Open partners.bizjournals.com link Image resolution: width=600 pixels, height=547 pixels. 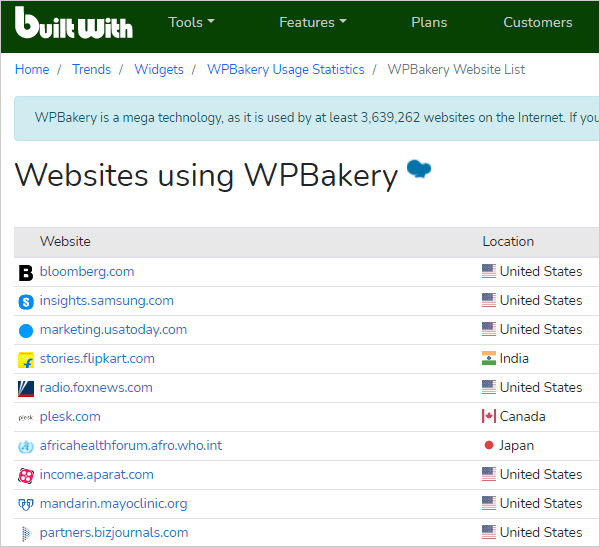(x=114, y=532)
